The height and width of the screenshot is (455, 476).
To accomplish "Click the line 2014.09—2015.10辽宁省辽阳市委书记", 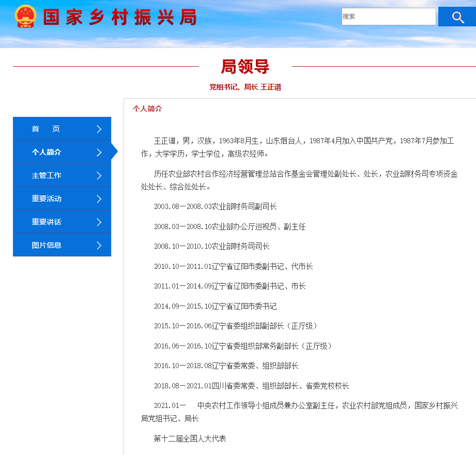I will pyautogui.click(x=215, y=306).
